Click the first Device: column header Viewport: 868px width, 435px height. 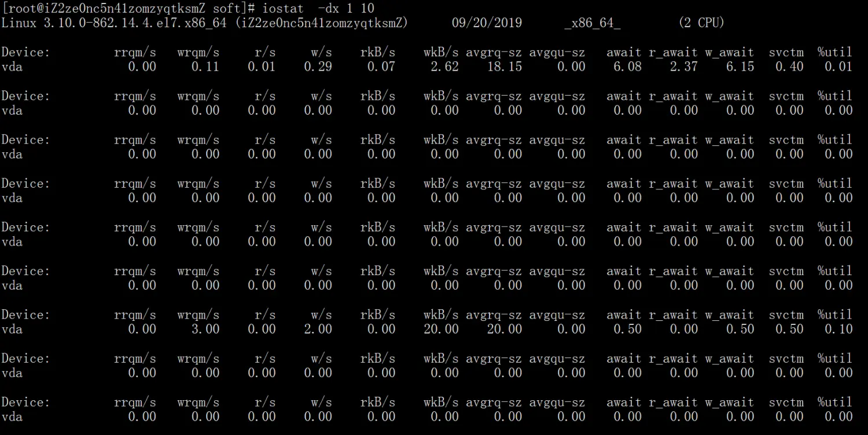(25, 52)
